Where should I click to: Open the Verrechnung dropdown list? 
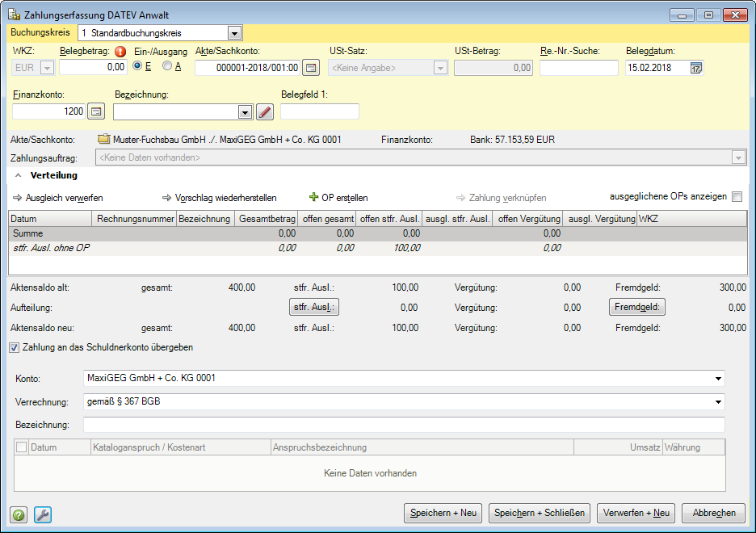(x=718, y=401)
